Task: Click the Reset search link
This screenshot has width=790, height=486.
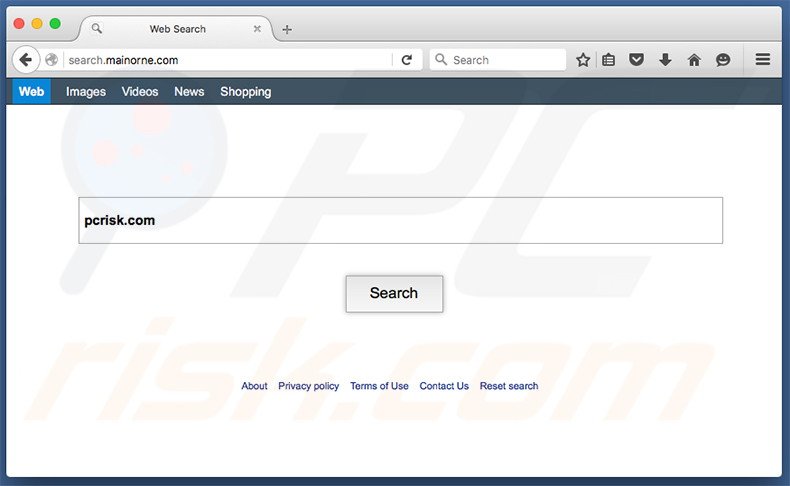Action: pyautogui.click(x=509, y=386)
